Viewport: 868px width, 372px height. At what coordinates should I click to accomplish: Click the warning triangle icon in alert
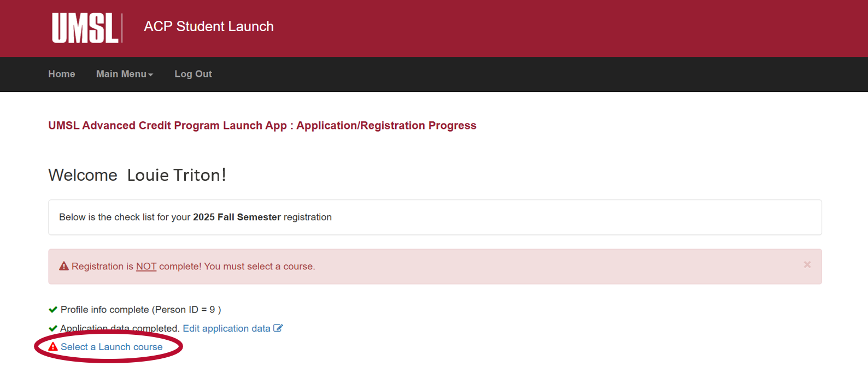pyautogui.click(x=64, y=266)
